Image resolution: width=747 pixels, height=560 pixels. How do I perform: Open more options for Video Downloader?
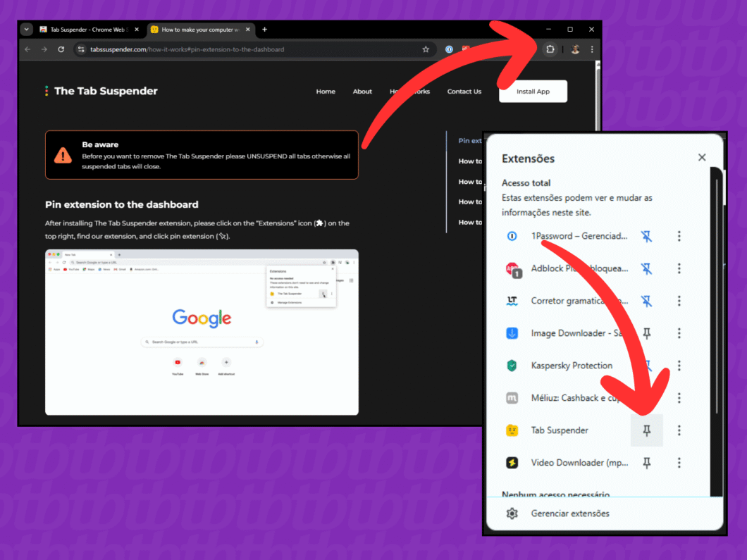[679, 463]
